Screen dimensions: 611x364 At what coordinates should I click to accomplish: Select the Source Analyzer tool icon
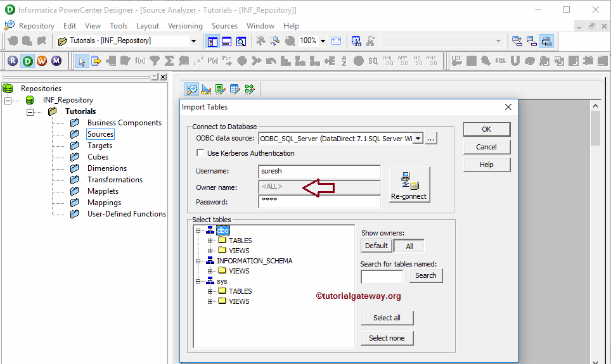[192, 89]
